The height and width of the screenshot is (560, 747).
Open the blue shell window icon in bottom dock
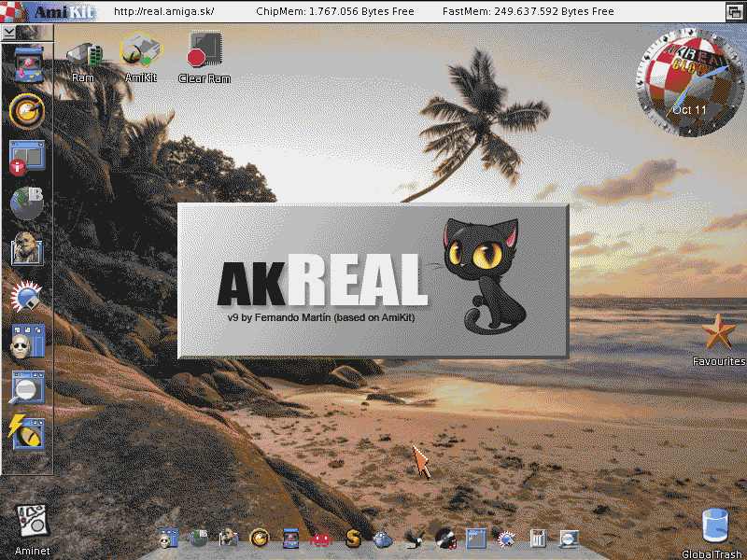click(x=475, y=539)
